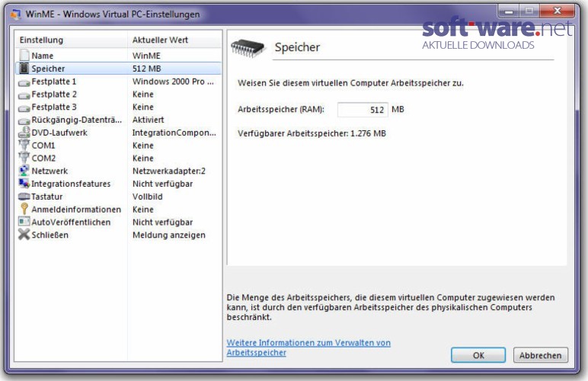This screenshot has width=588, height=381.
Task: Click the Tastatur keyboard icon
Action: click(x=24, y=197)
